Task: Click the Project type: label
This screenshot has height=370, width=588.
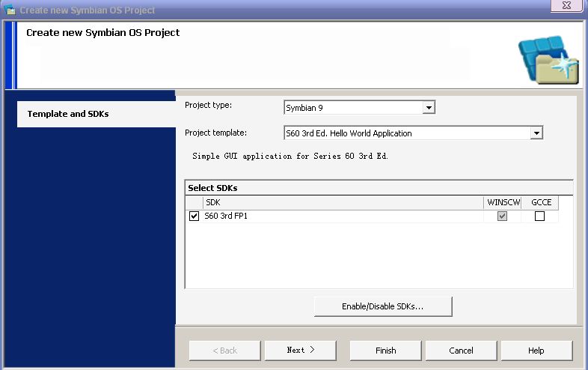Action: pyautogui.click(x=208, y=105)
